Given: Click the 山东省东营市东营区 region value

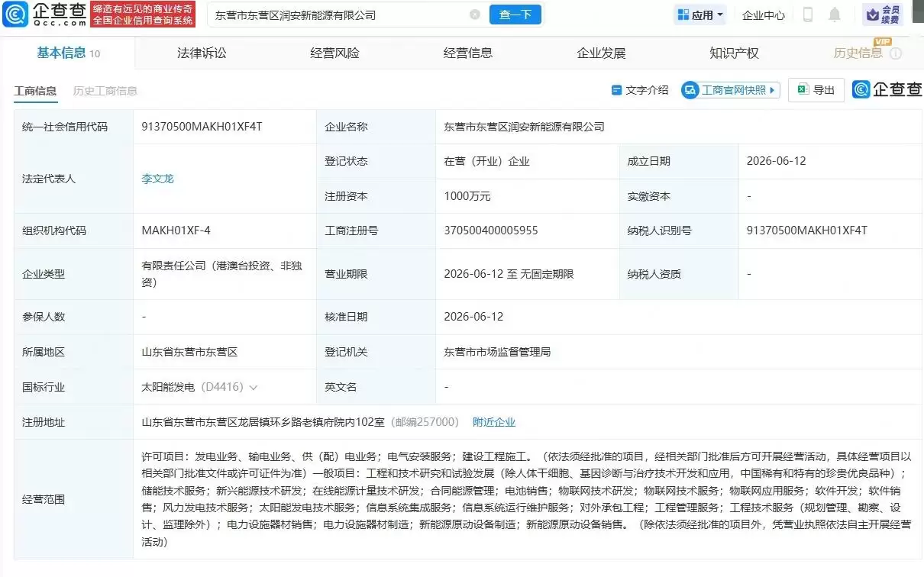Looking at the screenshot, I should (x=190, y=352).
